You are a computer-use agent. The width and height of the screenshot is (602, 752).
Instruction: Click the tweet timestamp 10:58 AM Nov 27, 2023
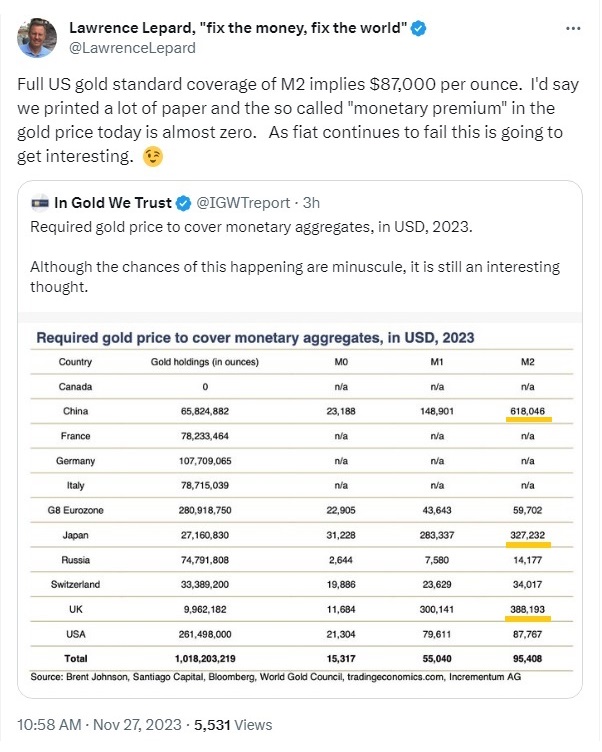pos(99,725)
